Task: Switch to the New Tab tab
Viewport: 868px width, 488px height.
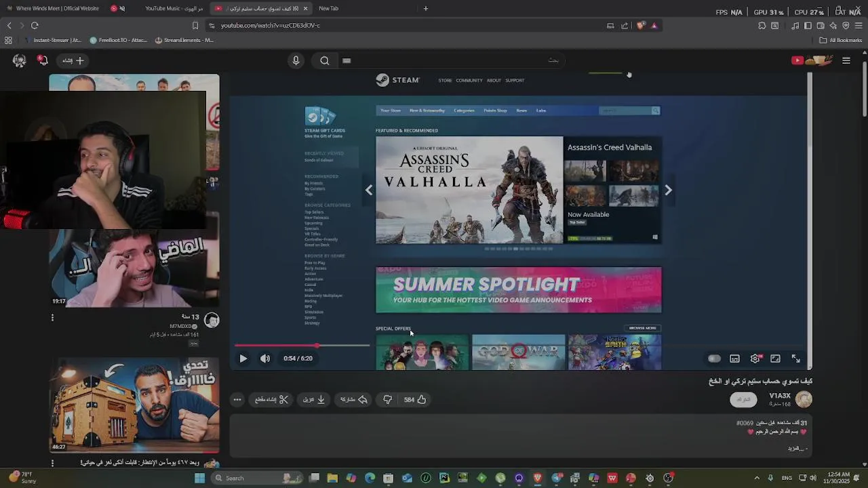Action: point(328,8)
